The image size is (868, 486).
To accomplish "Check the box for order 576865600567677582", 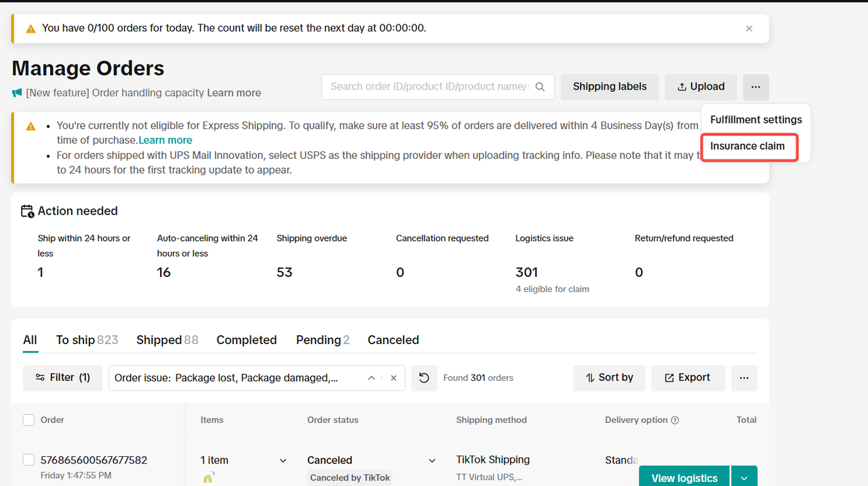I will tap(28, 460).
